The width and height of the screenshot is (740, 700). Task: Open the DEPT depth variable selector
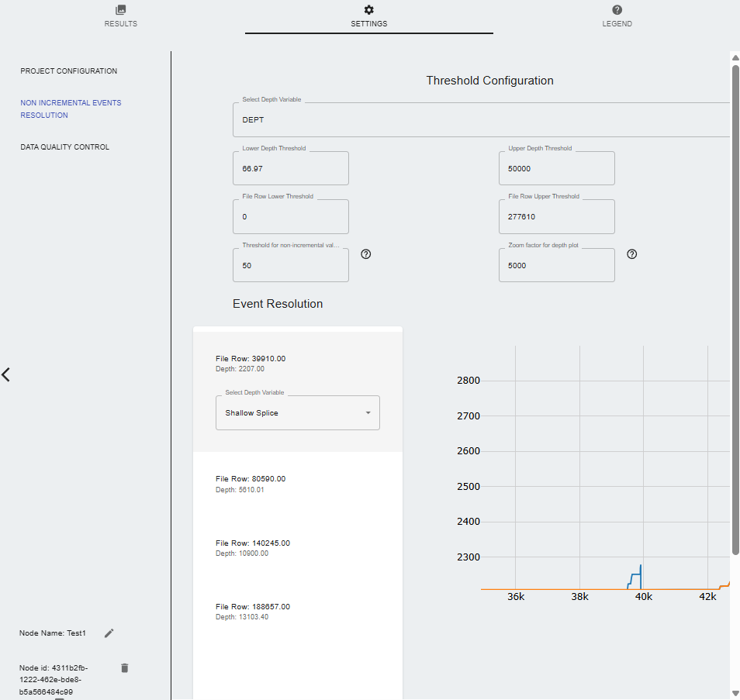tap(481, 120)
